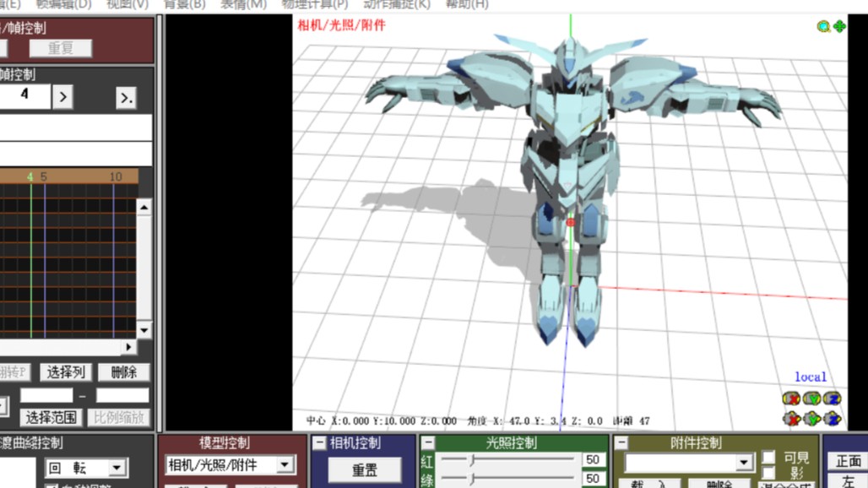The image size is (868, 488).
Task: Toggle the 可見 (visible) checkbox
Action: (x=768, y=457)
